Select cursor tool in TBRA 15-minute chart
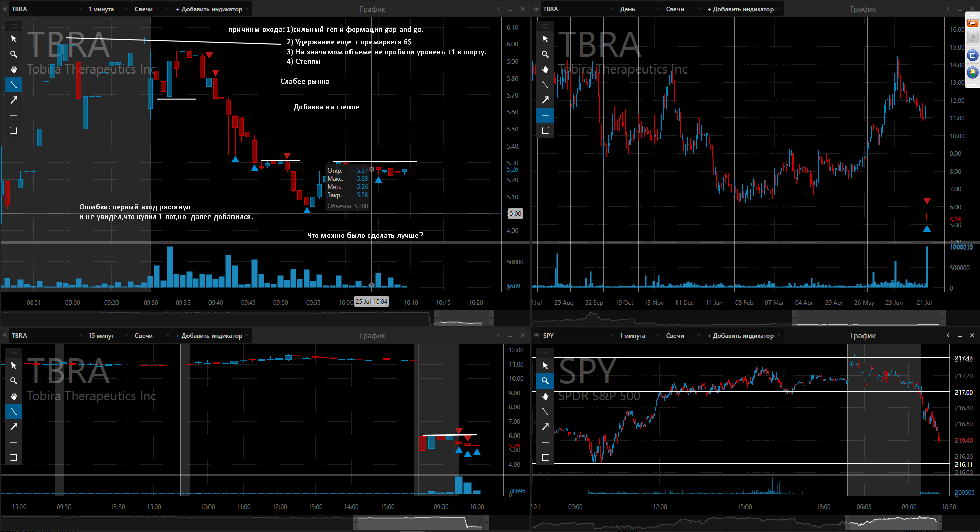The image size is (980, 532). [14, 366]
